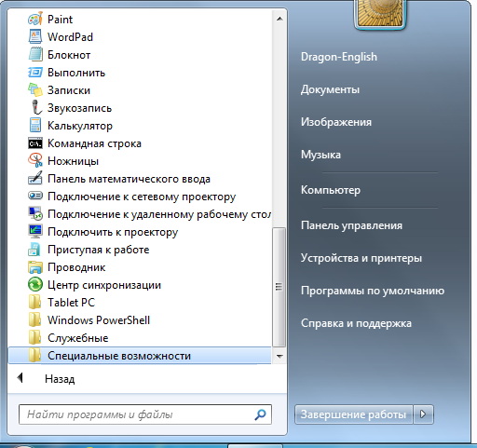477x448 pixels.
Task: Open Музыка in the right pane
Action: (320, 155)
